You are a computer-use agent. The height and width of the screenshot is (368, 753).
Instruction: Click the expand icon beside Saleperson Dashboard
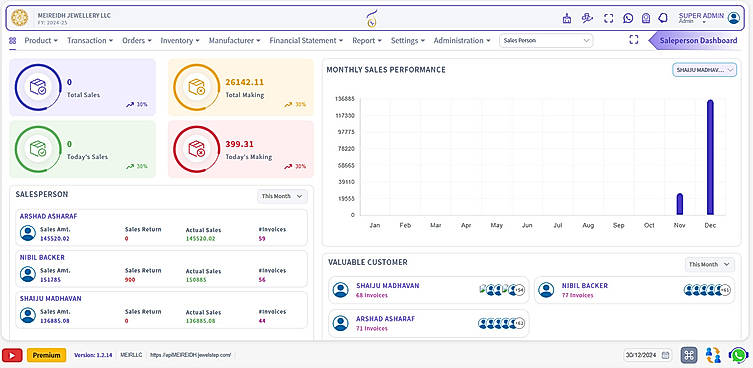(x=633, y=40)
